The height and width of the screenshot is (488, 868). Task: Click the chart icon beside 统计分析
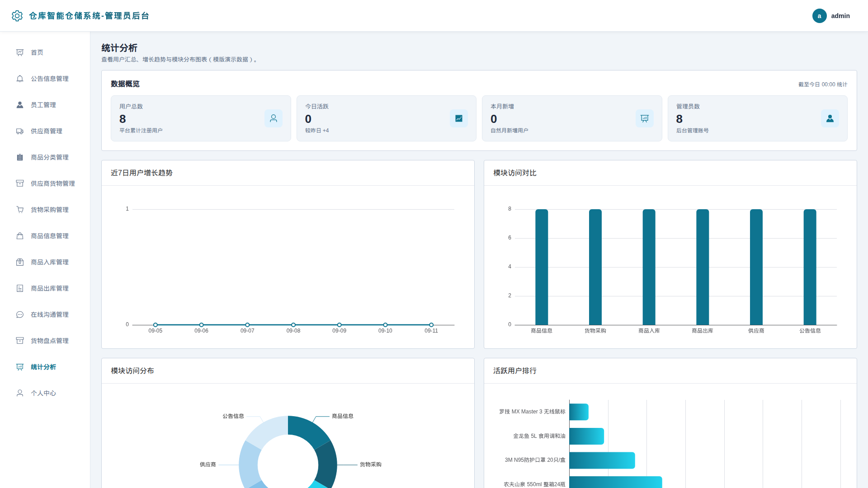20,367
